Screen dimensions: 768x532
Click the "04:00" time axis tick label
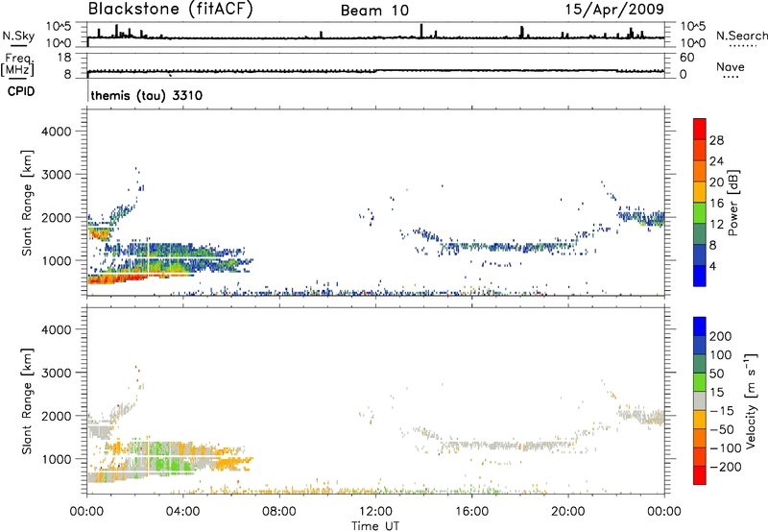pos(182,512)
